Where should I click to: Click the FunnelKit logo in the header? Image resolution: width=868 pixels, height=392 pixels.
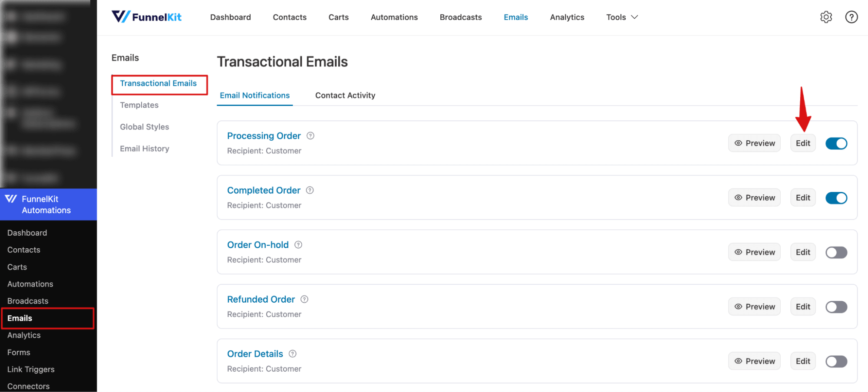146,17
